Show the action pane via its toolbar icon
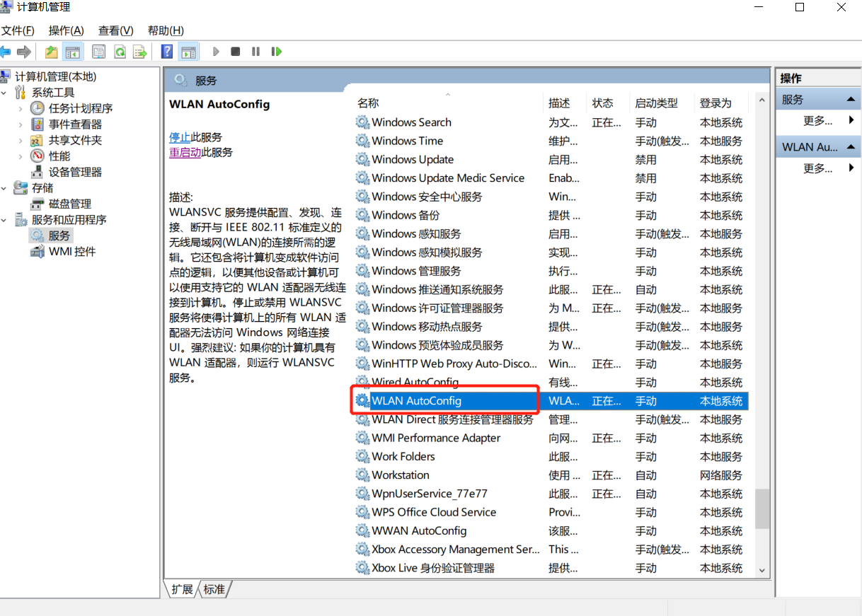The height and width of the screenshot is (616, 862). pyautogui.click(x=188, y=51)
